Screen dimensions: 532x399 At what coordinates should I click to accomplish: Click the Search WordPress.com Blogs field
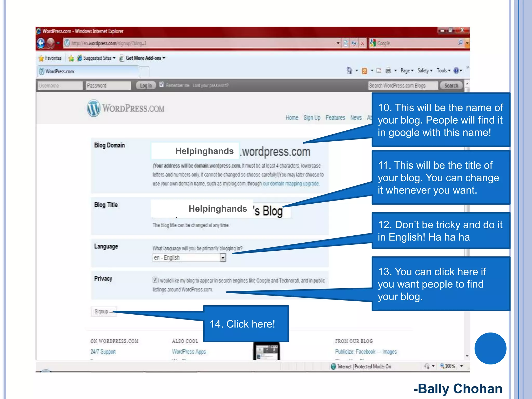[x=403, y=85]
